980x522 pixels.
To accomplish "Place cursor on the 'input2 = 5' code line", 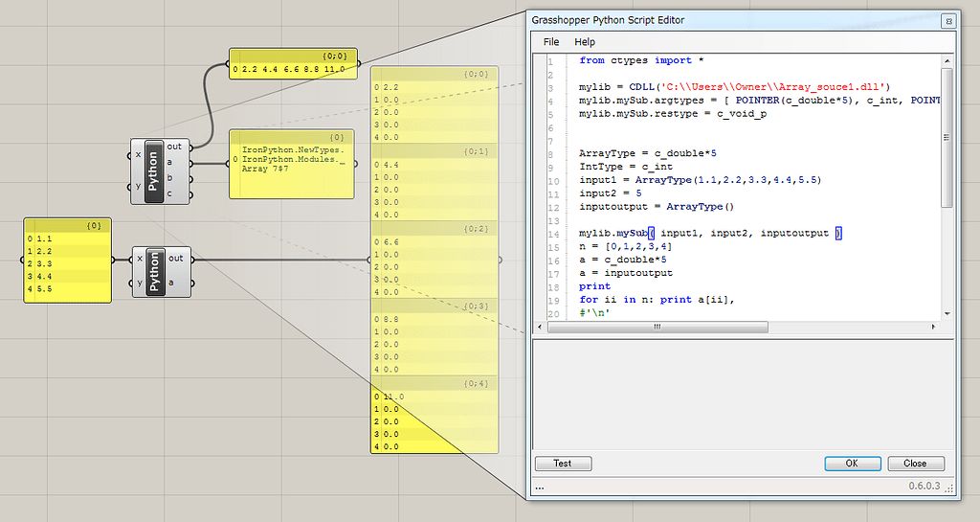I will 611,193.
